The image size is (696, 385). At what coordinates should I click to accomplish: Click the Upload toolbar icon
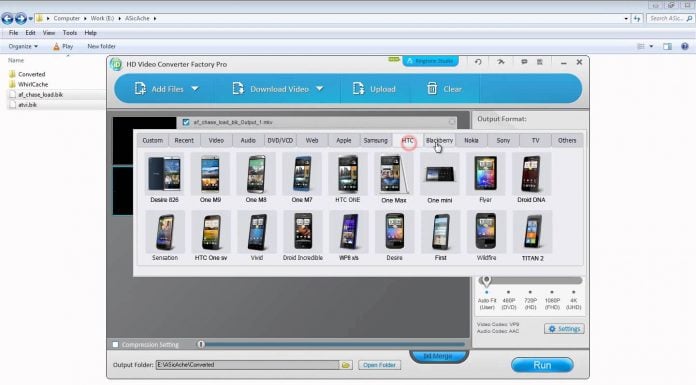coord(358,89)
